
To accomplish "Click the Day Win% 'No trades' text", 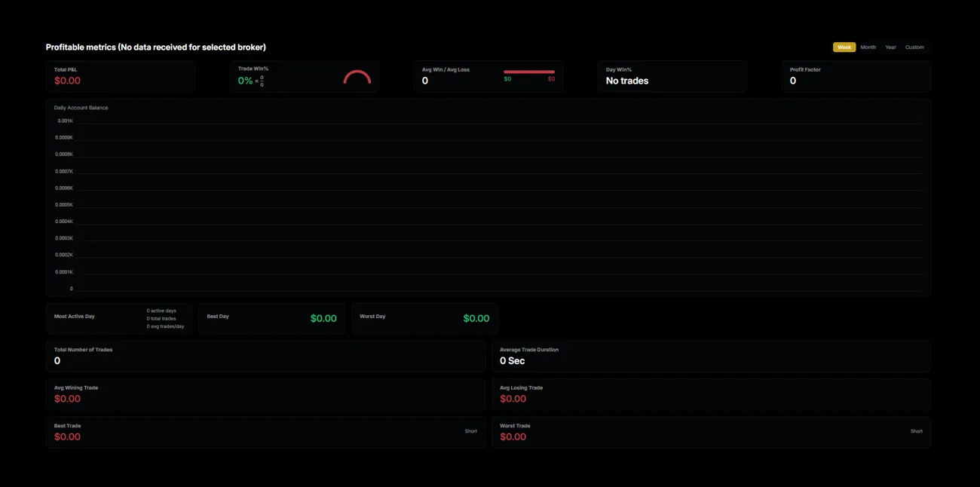I will 627,81.
